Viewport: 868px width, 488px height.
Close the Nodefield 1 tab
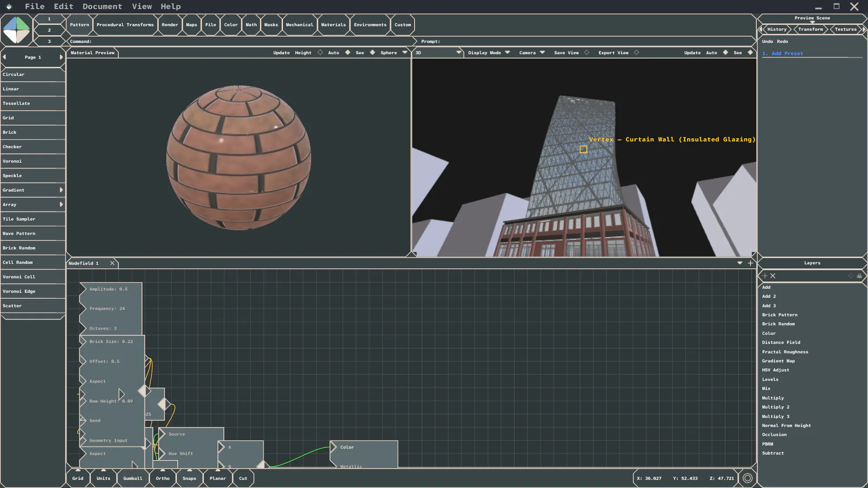[x=112, y=263]
